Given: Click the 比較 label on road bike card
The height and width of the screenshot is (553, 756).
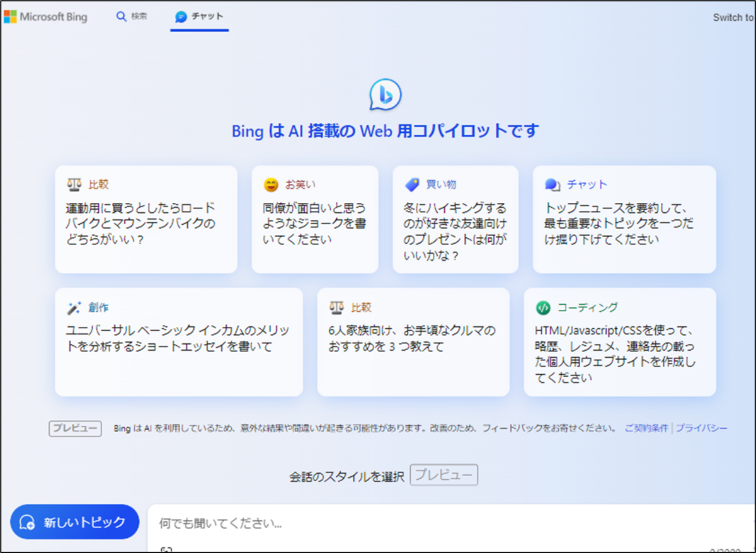Looking at the screenshot, I should [x=98, y=185].
